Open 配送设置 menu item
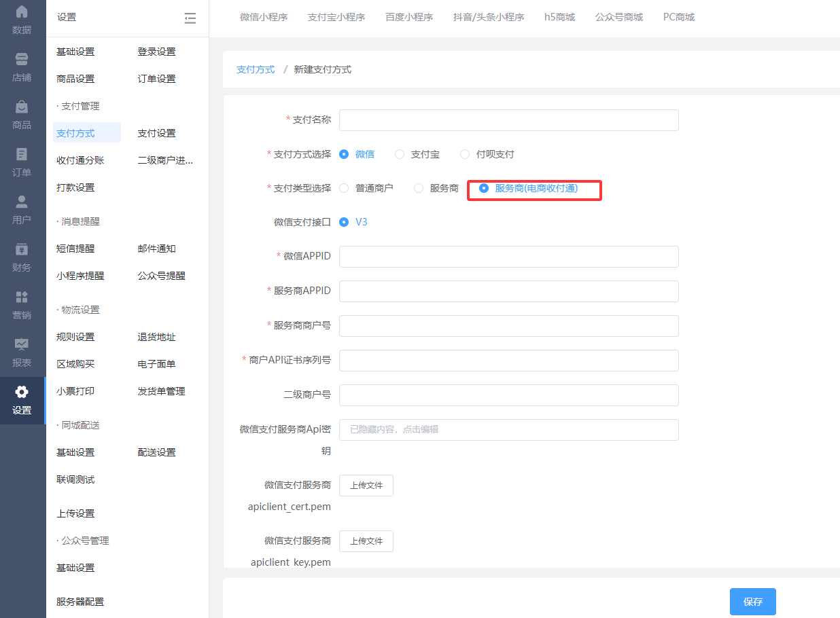This screenshot has height=618, width=840. tap(157, 452)
